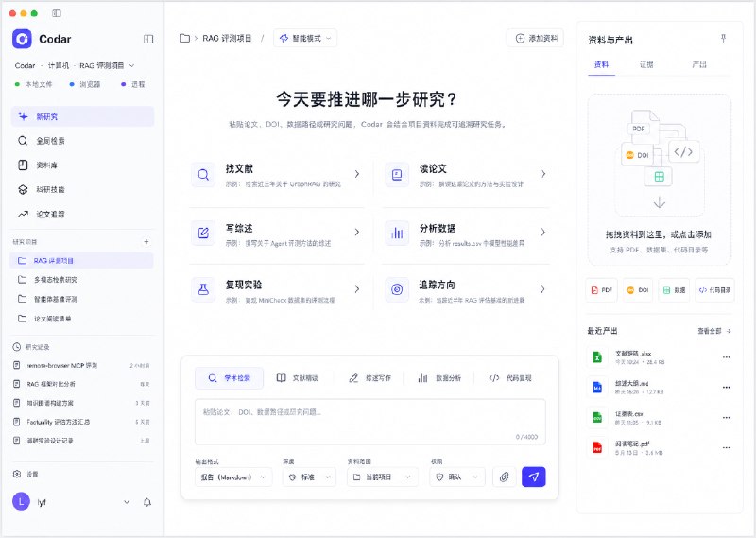Select the 文献精读 tab
Image resolution: width=756 pixels, height=538 pixels.
[x=298, y=378]
